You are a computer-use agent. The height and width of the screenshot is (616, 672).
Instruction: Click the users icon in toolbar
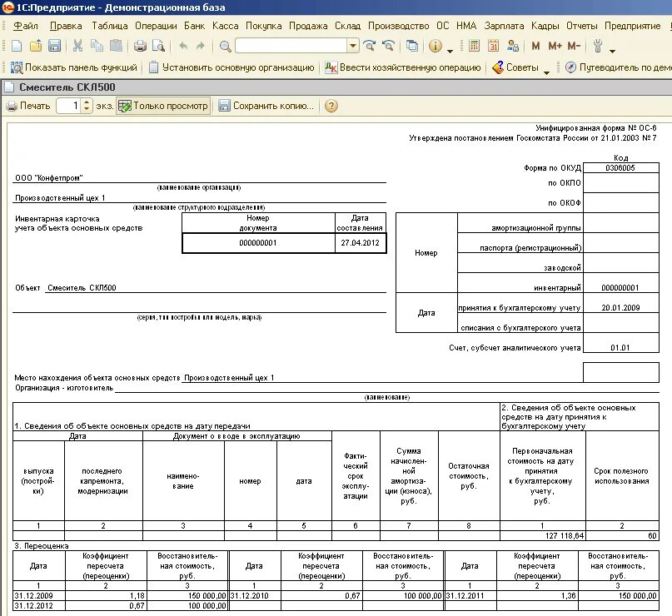(x=513, y=46)
